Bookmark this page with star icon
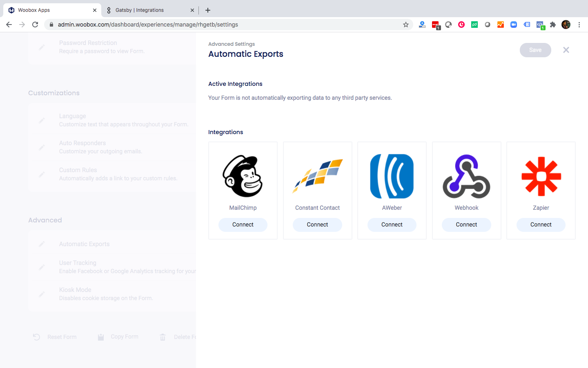This screenshot has height=368, width=588. [406, 25]
